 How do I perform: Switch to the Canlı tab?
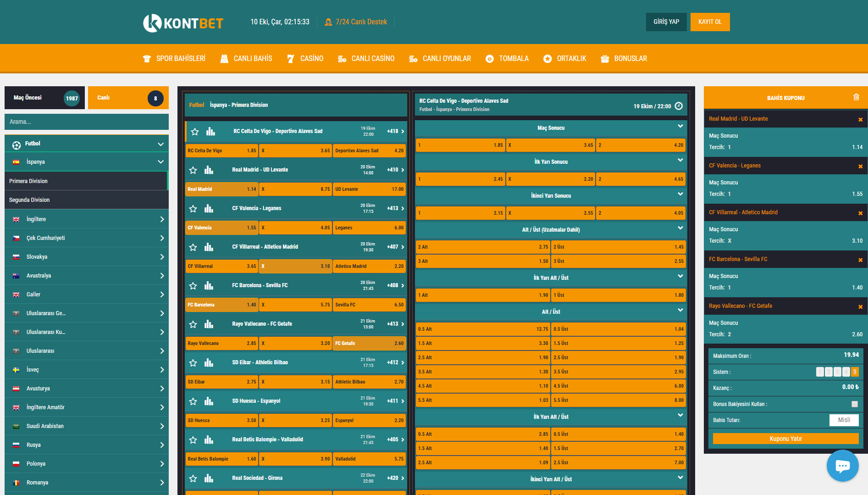coord(128,98)
